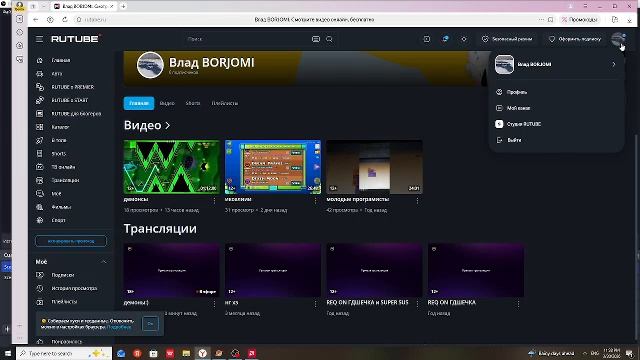Open options for REQ ON ГДШЕЧКА и SUPER SUS

pyautogui.click(x=417, y=304)
